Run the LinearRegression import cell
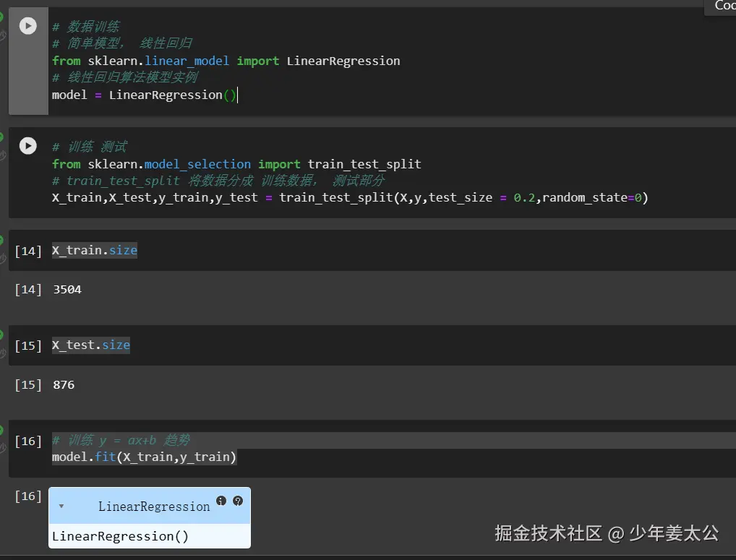The width and height of the screenshot is (736, 560). pyautogui.click(x=28, y=26)
